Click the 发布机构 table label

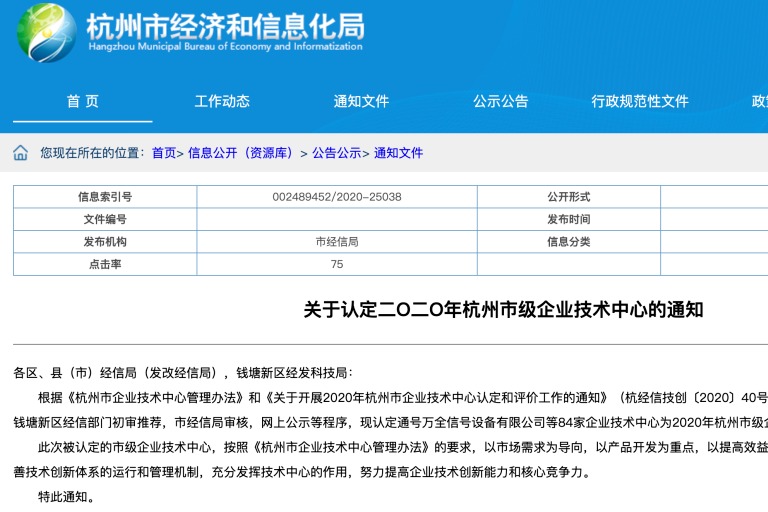(x=105, y=242)
